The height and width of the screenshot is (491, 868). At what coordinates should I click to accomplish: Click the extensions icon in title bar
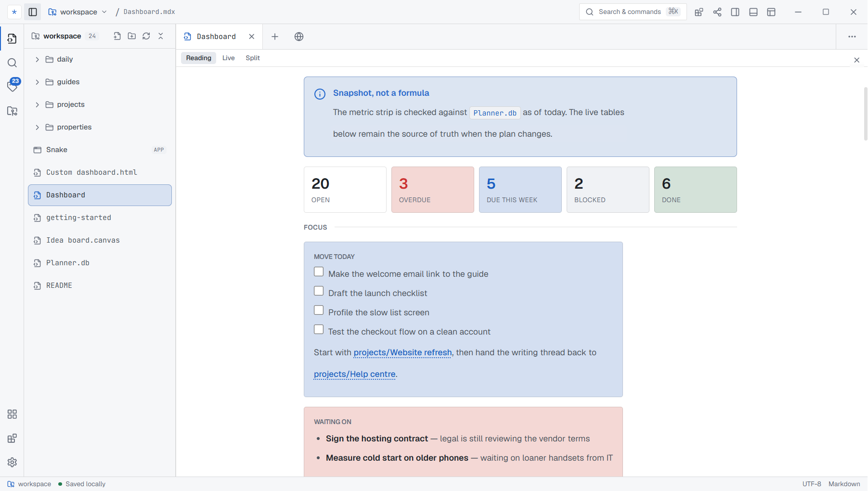point(699,12)
